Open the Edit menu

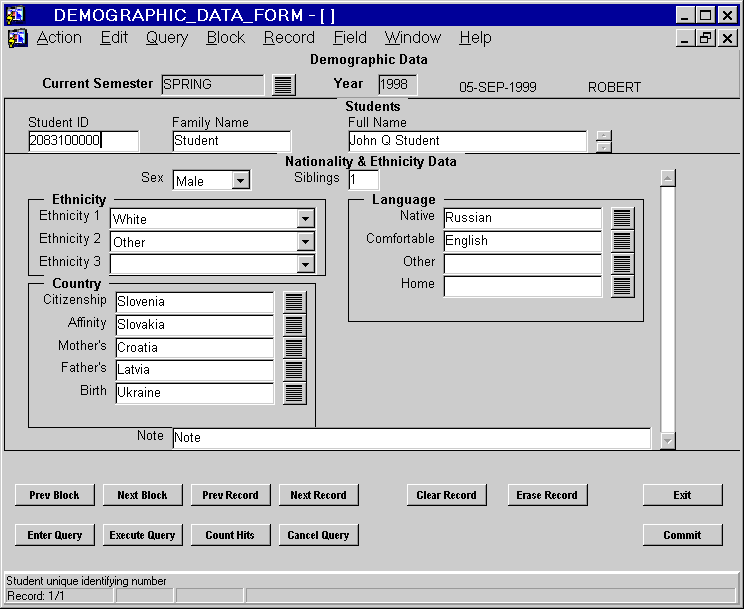click(114, 37)
